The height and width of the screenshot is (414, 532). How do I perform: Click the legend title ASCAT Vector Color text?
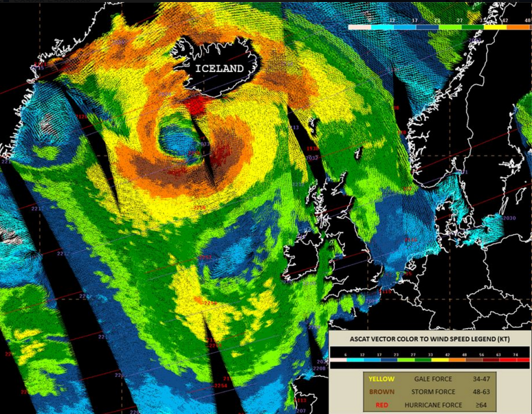point(429,341)
